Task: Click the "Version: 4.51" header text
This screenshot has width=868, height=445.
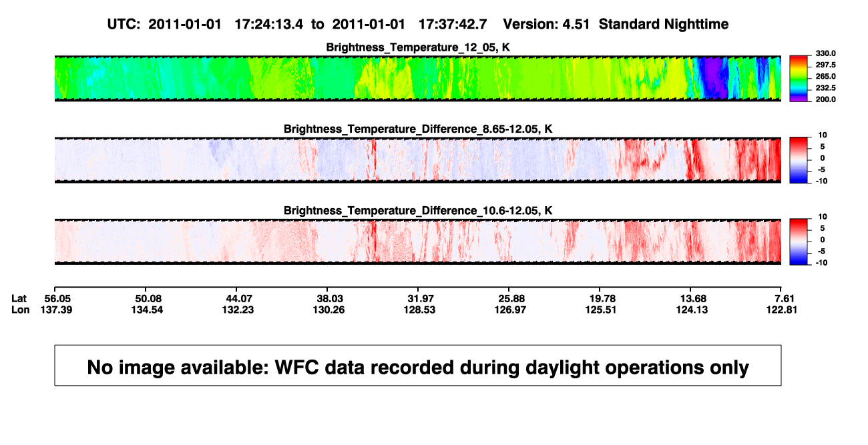Action: [548, 24]
